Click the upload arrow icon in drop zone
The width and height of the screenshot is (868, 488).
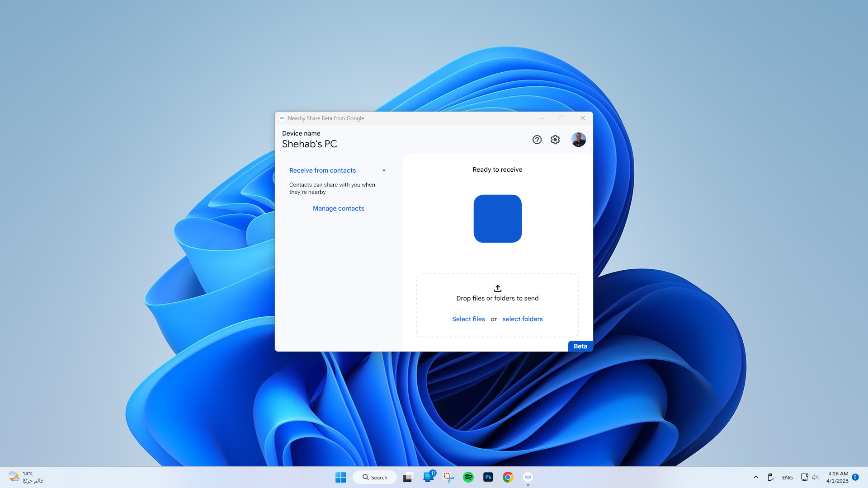click(x=497, y=288)
